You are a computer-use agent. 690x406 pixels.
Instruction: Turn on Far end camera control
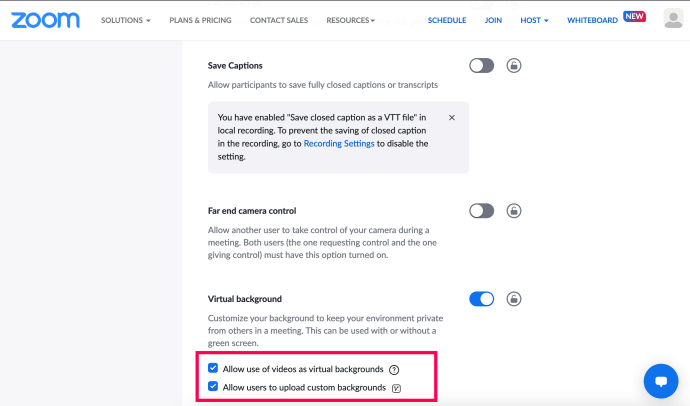coord(481,211)
